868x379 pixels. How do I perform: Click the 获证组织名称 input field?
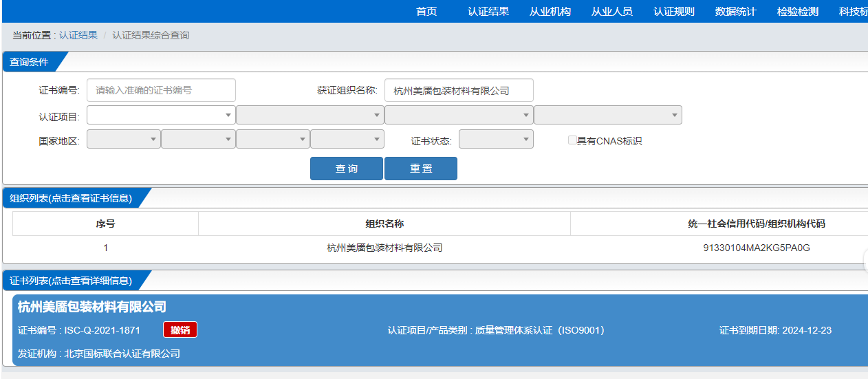point(459,90)
